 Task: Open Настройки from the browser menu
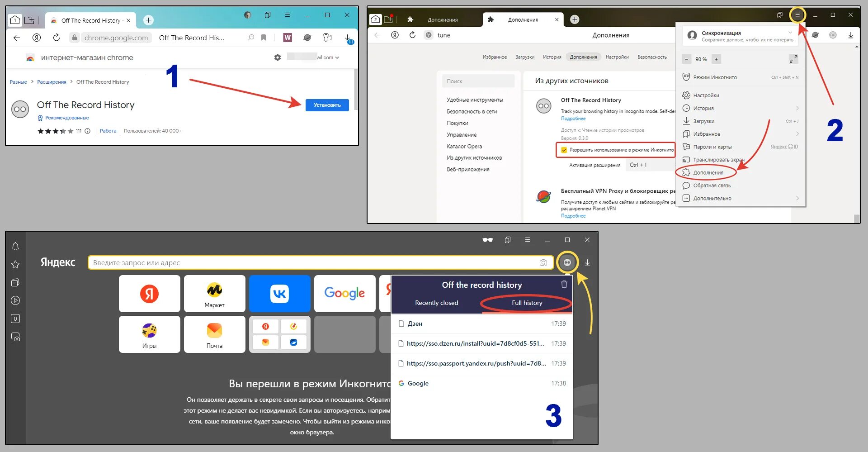(x=741, y=95)
